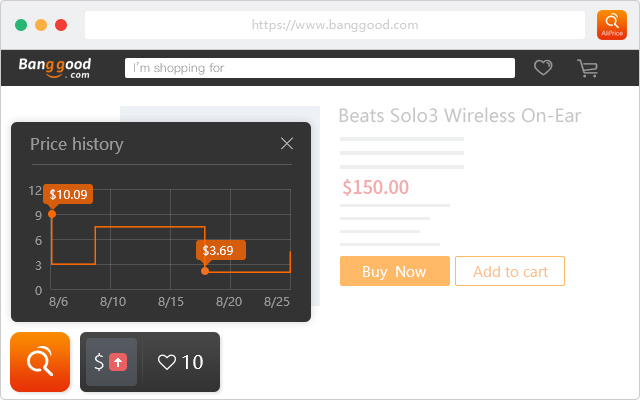Image resolution: width=640 pixels, height=400 pixels.
Task: Click the AliPrice extension icon in browser toolbar
Action: (611, 25)
